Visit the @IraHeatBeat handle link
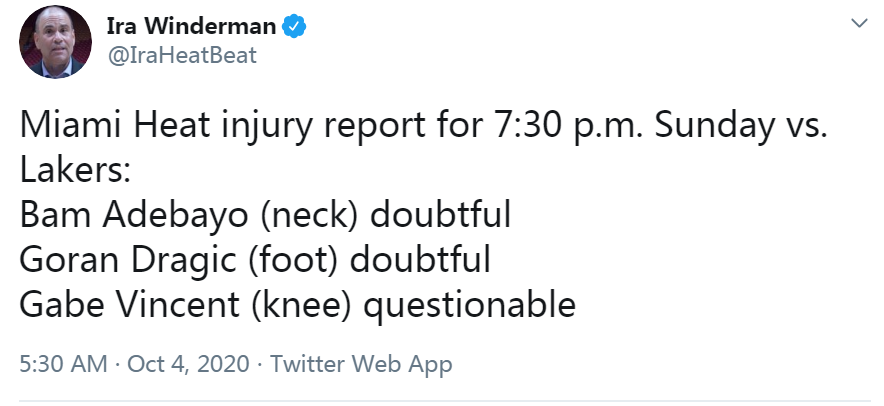Screen dimensions: 884x406 [182, 55]
